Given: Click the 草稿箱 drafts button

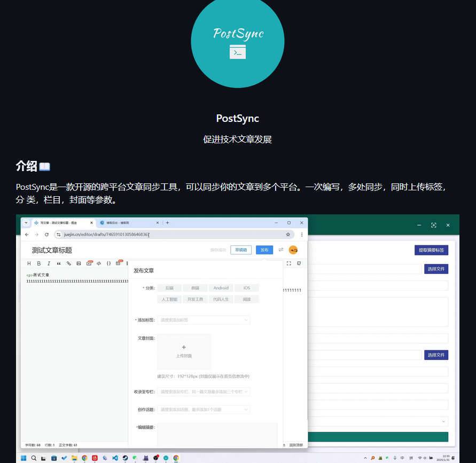Looking at the screenshot, I should click(x=241, y=250).
